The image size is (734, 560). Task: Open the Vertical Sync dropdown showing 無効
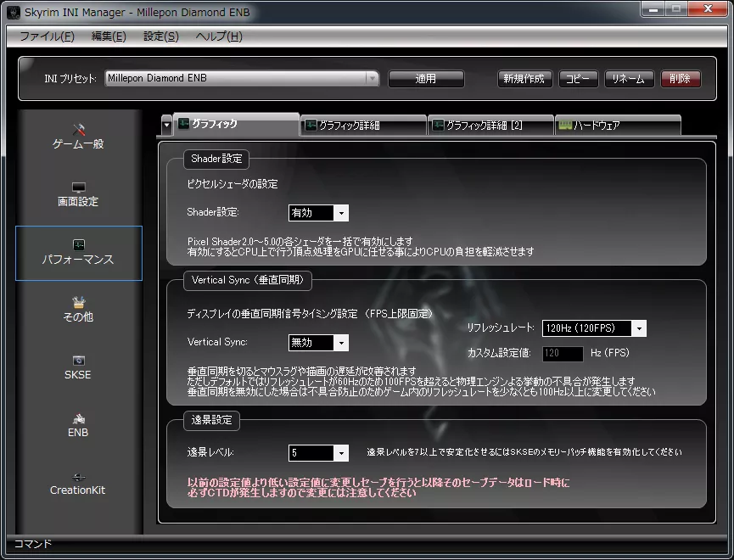click(x=318, y=343)
